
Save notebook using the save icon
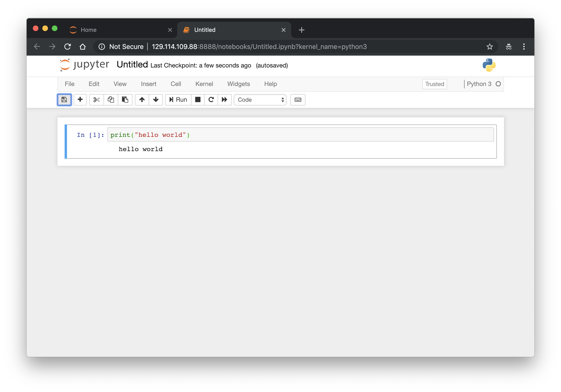[64, 100]
